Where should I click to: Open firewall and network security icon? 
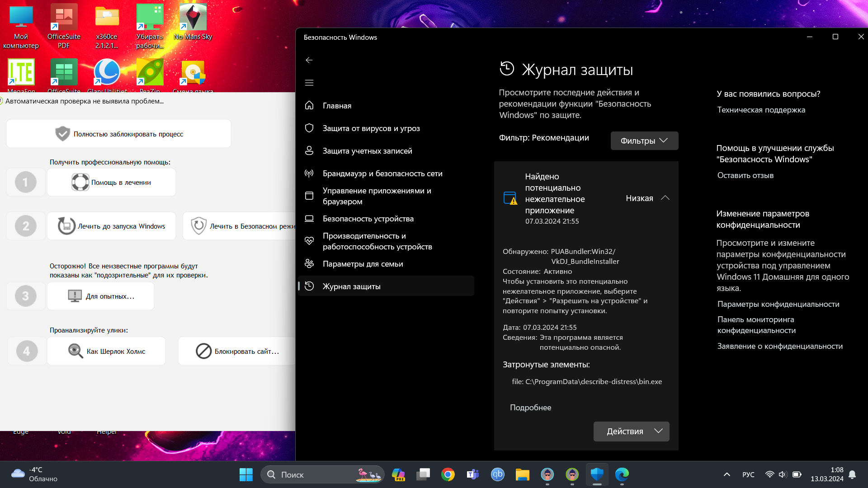coord(309,174)
